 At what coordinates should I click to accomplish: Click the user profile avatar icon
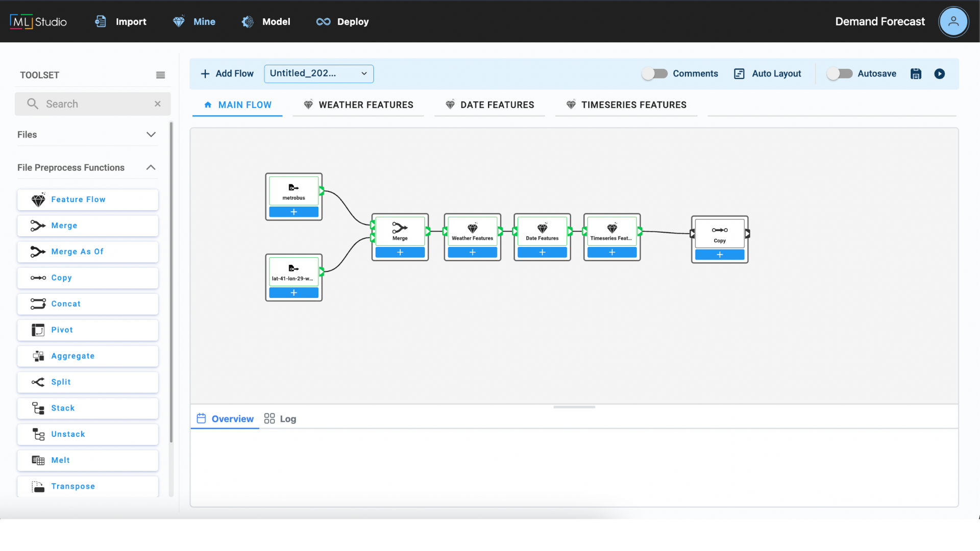pos(953,22)
